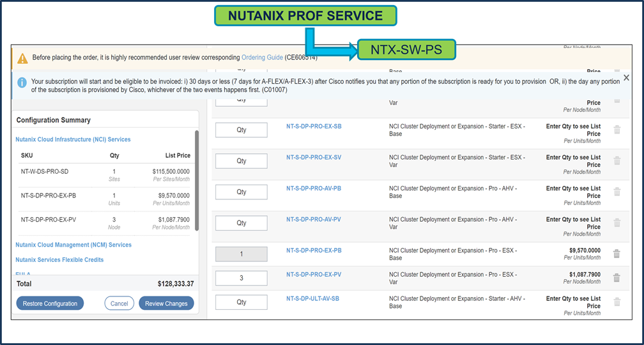
Task: Open the NT-S-DP-PRO-EX-PB SKU link in table
Action: (x=314, y=250)
